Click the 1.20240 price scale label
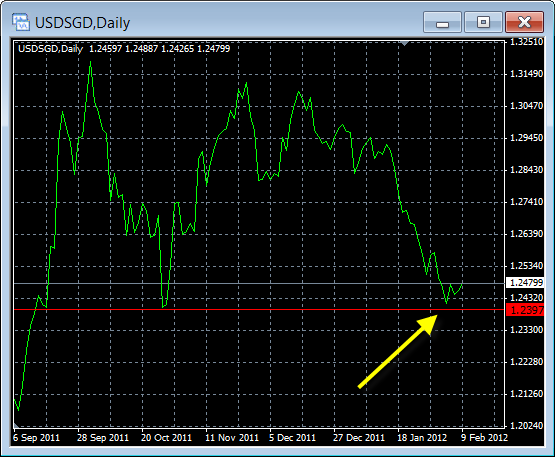 tap(526, 425)
